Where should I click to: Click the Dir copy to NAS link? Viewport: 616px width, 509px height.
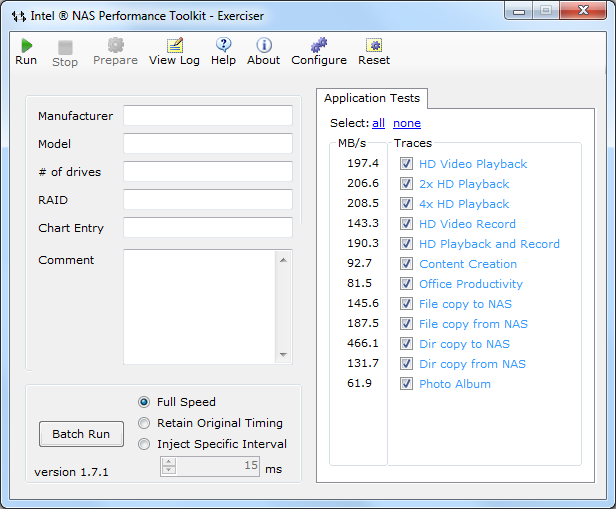click(x=464, y=344)
